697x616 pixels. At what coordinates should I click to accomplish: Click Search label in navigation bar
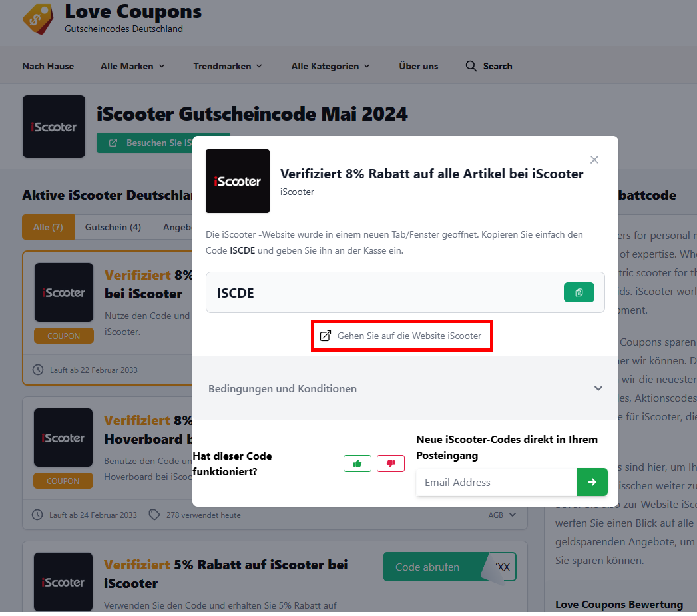click(x=497, y=66)
